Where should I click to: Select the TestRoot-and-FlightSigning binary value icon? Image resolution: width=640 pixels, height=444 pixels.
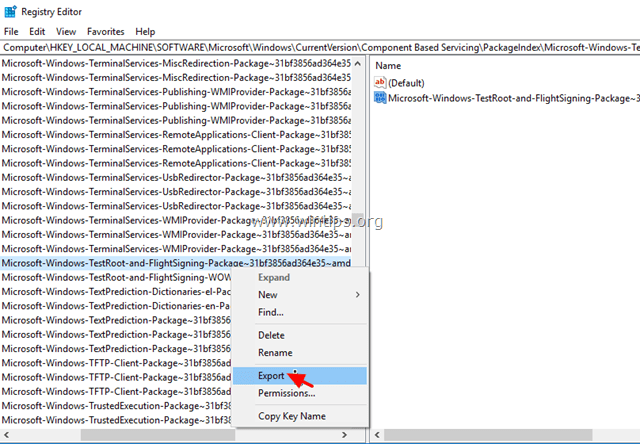pos(380,98)
